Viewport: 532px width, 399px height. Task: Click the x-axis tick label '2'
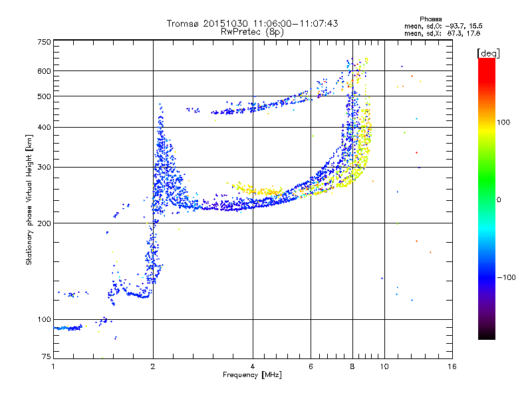[x=153, y=366]
